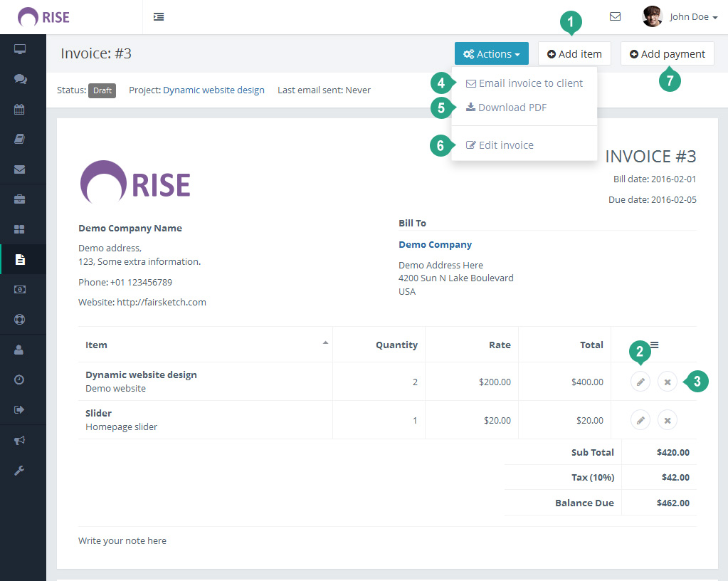
Task: Open the wrench settings icon in sidebar
Action: point(20,470)
